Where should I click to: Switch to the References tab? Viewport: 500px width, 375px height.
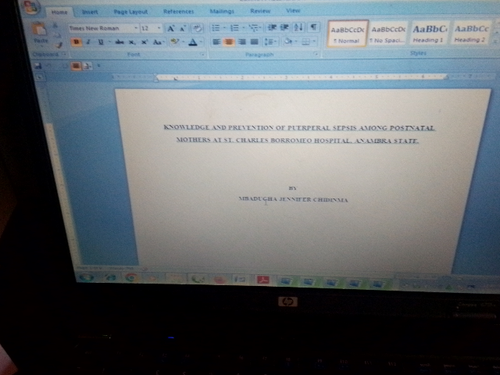point(178,12)
